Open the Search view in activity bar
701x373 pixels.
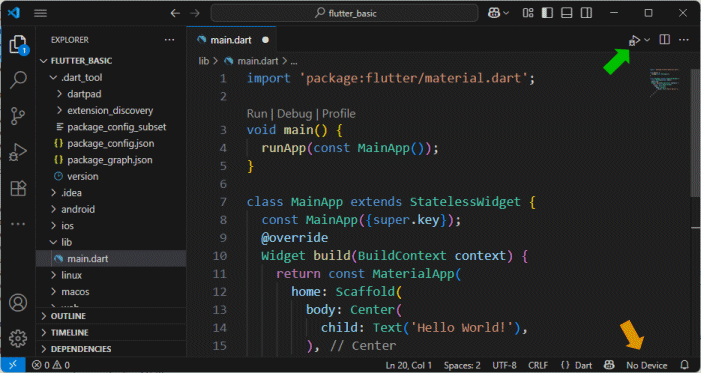(x=18, y=80)
